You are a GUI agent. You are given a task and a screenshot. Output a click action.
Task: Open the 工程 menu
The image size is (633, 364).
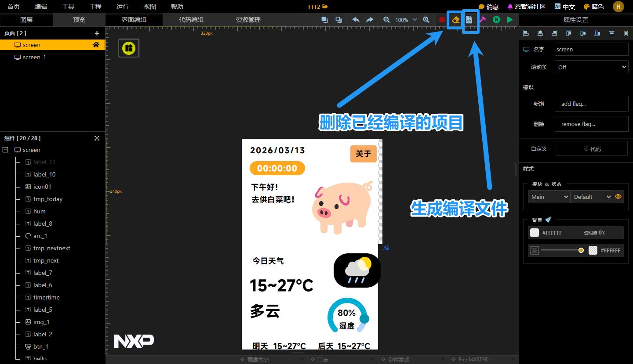tap(95, 7)
